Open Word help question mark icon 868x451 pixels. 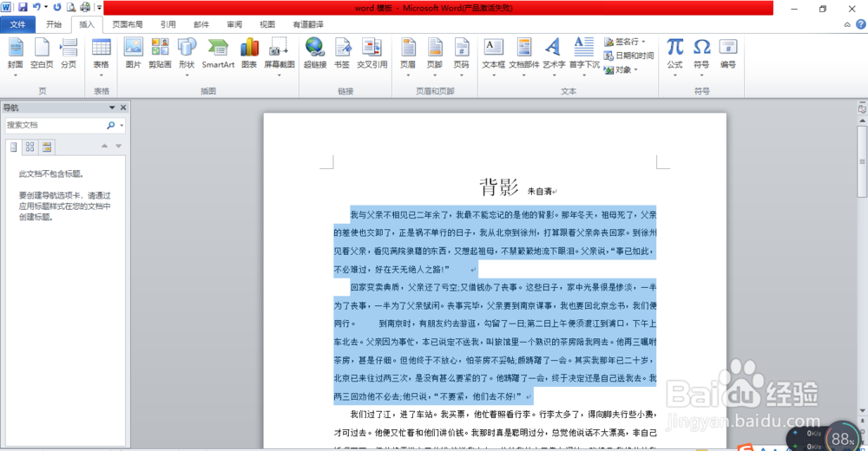(x=861, y=24)
